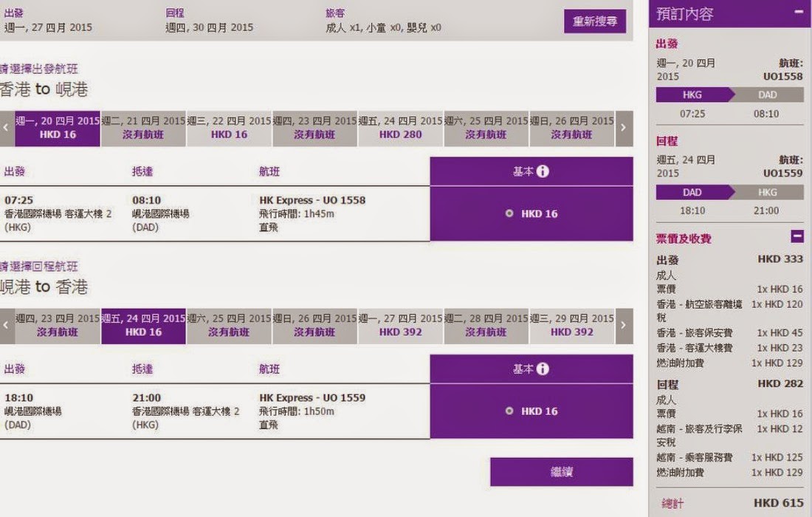
Task: Click unavailable outbound date 週二, 21 四月
Action: pyautogui.click(x=143, y=128)
